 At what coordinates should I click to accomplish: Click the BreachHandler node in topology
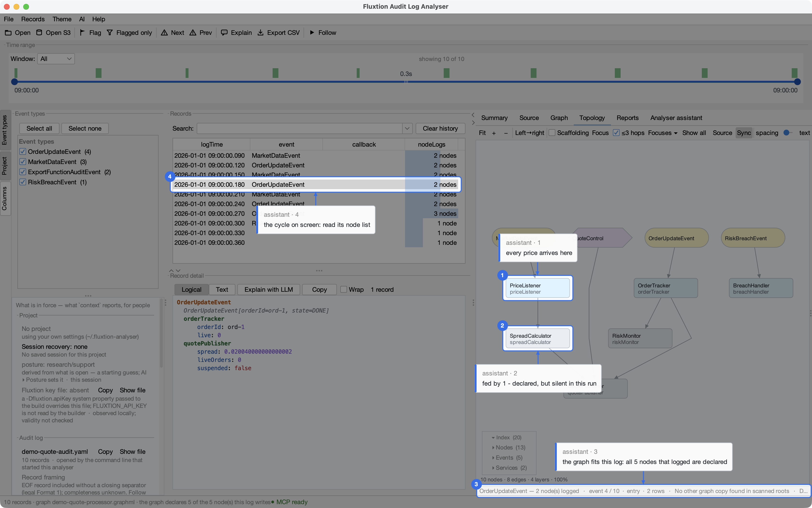761,288
